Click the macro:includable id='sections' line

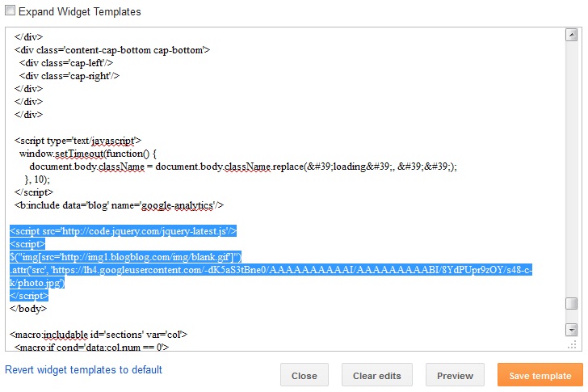(99, 335)
